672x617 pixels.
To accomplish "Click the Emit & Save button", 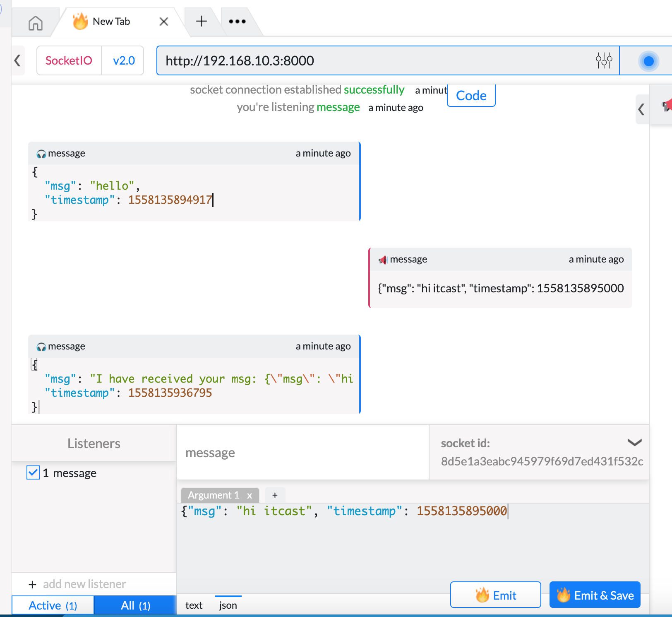I will click(x=595, y=595).
